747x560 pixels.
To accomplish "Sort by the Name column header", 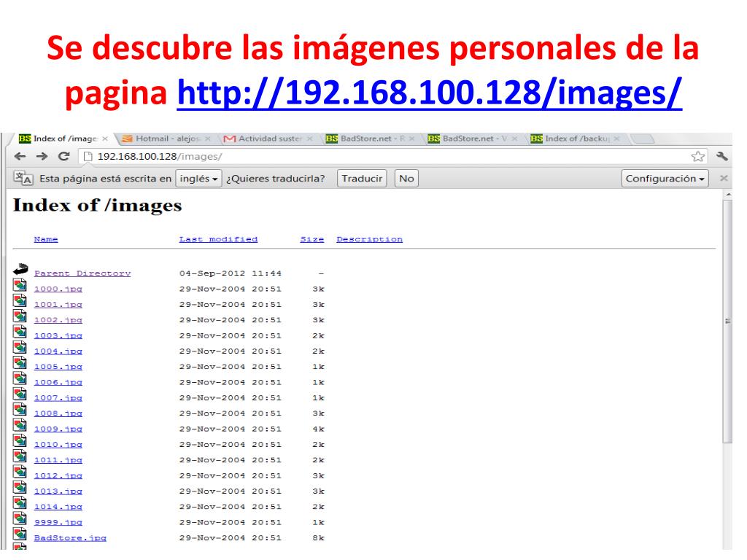I will pyautogui.click(x=46, y=239).
